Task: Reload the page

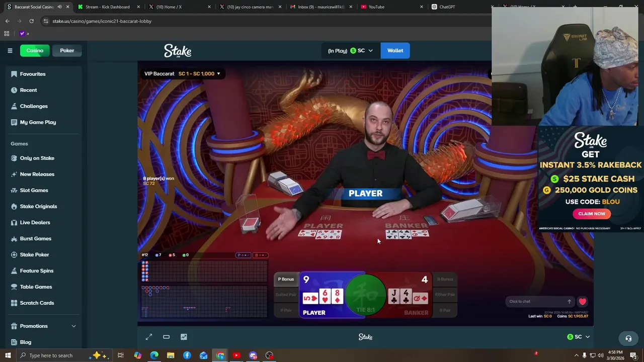Action: click(x=31, y=21)
